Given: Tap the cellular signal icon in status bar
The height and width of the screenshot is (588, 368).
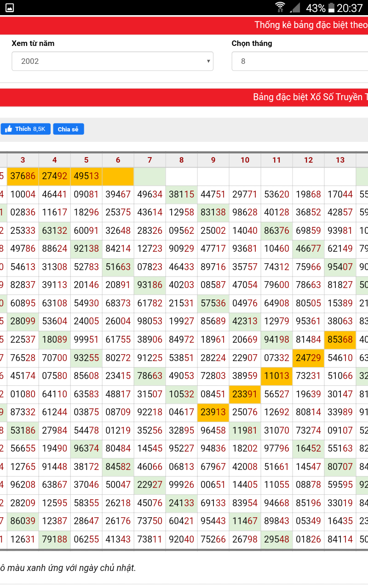Looking at the screenshot, I should [x=295, y=8].
